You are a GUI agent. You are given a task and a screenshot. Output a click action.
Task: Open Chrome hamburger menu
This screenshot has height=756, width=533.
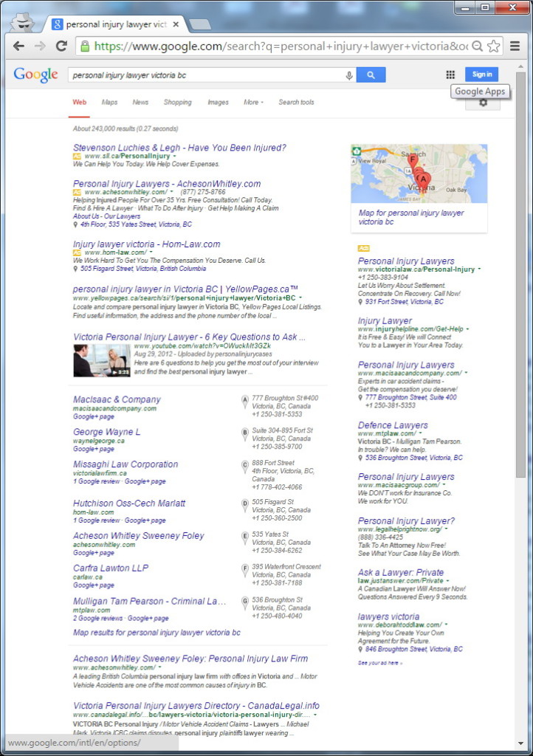click(x=515, y=46)
